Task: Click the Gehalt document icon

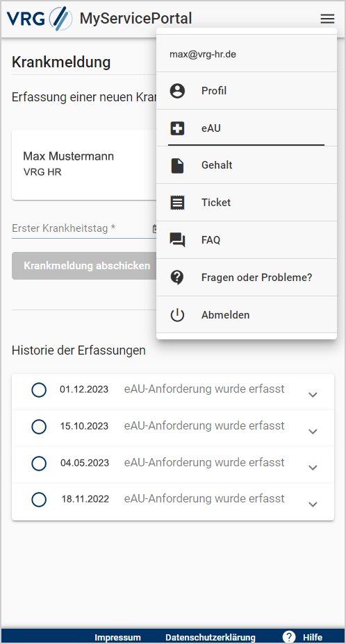Action: pyautogui.click(x=177, y=166)
